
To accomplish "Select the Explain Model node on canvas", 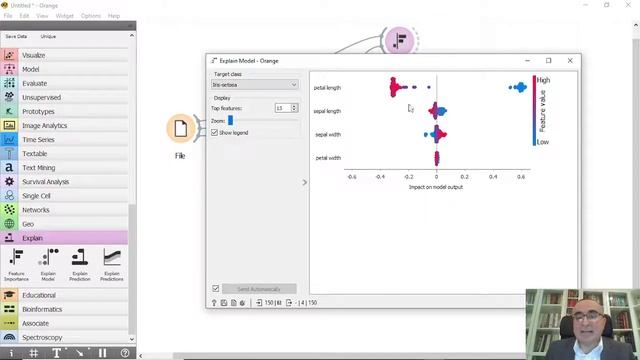I will 399,40.
